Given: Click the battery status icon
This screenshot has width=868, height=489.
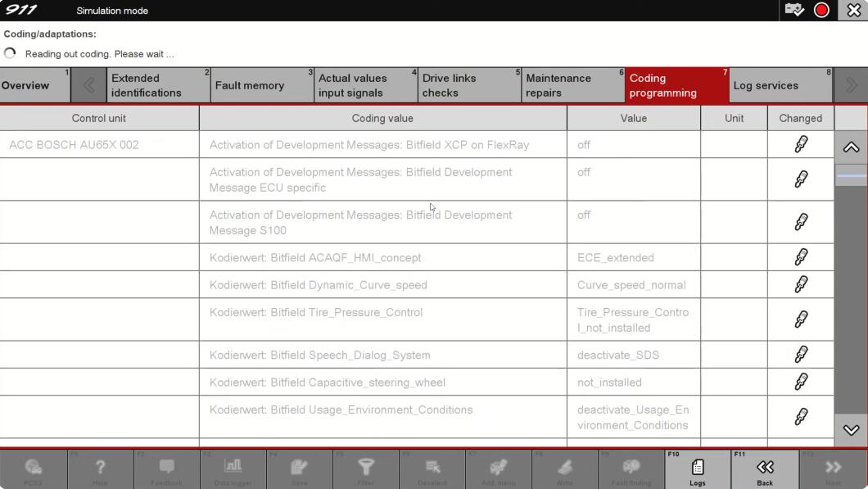Looking at the screenshot, I should 793,10.
